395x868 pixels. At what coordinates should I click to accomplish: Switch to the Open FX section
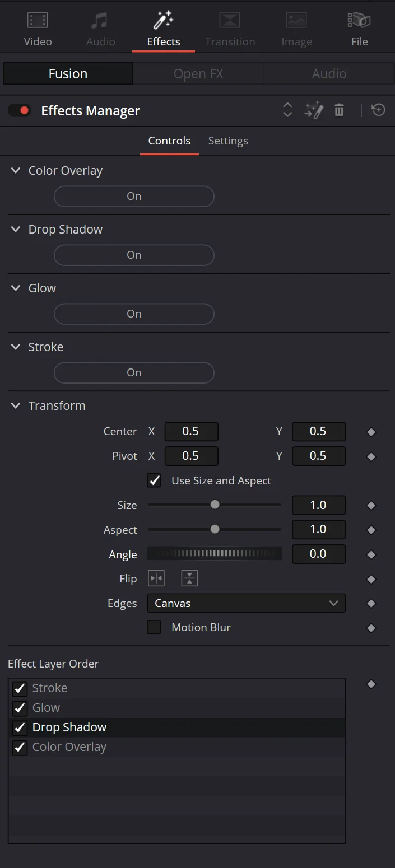coord(198,73)
